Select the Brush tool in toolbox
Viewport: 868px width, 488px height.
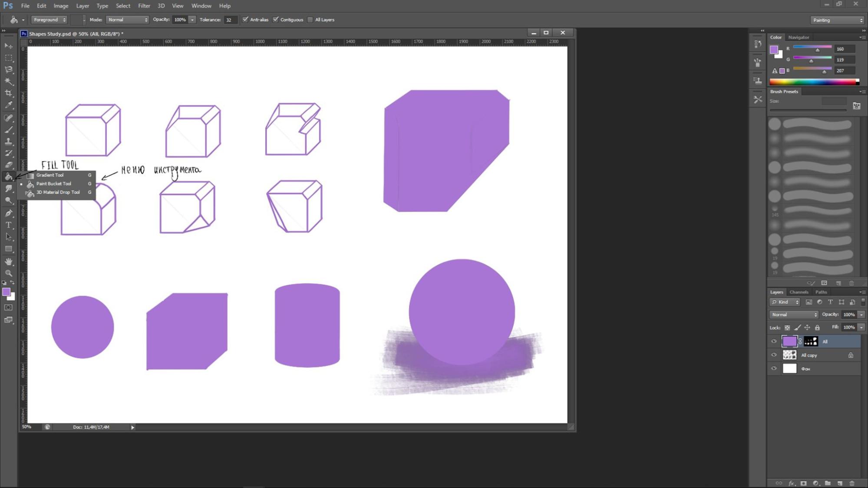(9, 130)
